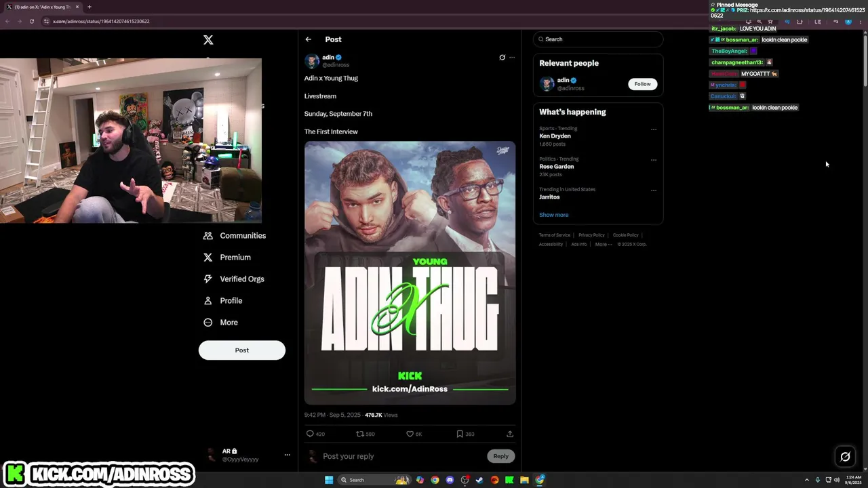Click the Privacy Policy footer link
The height and width of the screenshot is (488, 868).
591,235
